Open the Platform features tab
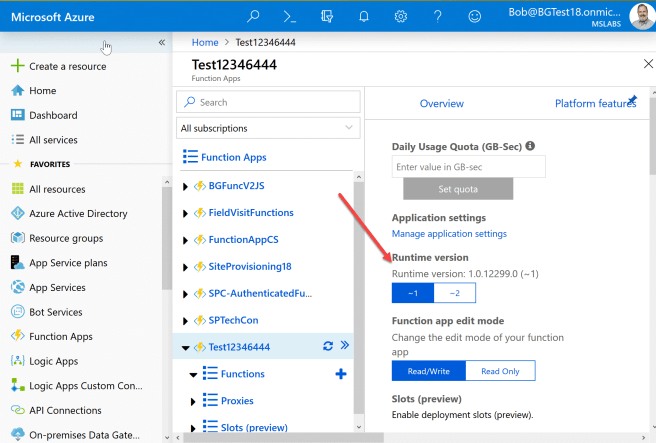This screenshot has width=656, height=443. pyautogui.click(x=594, y=104)
